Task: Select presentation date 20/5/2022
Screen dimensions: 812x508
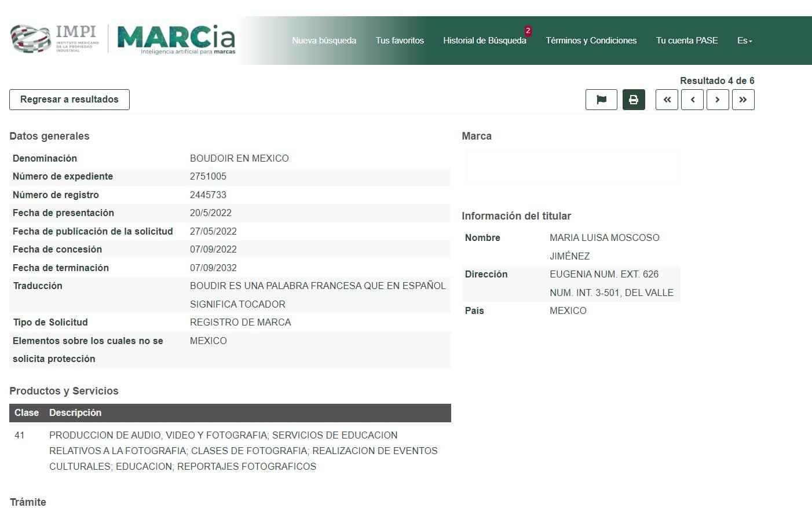Action: [211, 213]
